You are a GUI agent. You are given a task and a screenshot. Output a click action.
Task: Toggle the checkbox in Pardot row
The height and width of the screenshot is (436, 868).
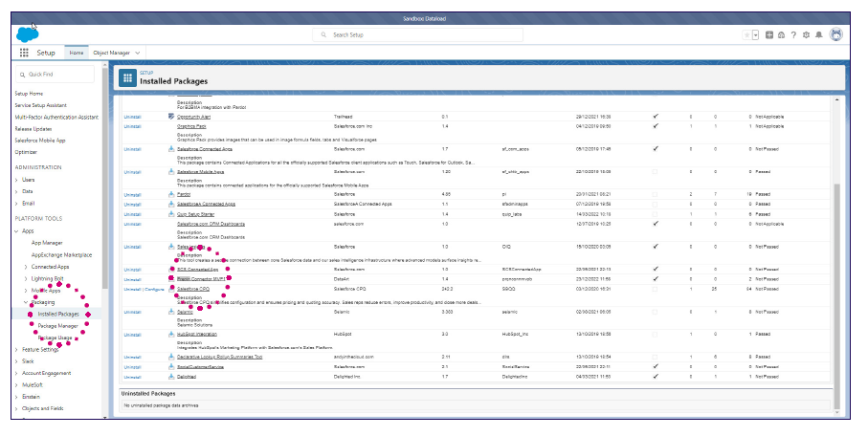tap(655, 195)
